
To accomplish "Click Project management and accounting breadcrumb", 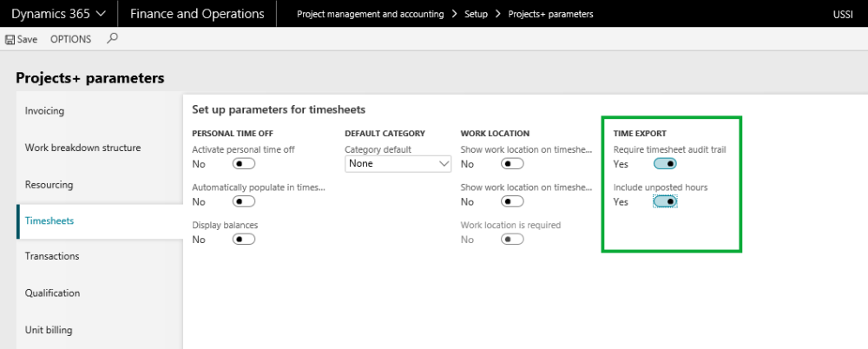I will point(370,14).
